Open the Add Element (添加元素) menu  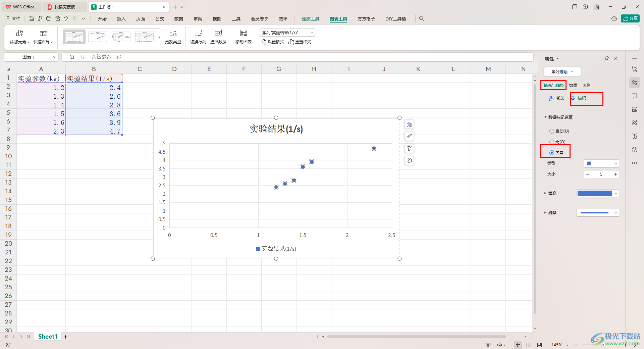point(19,37)
